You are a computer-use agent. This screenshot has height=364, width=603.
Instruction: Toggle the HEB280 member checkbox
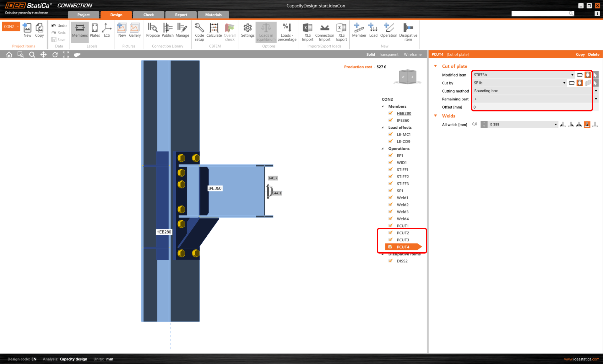[x=391, y=113]
